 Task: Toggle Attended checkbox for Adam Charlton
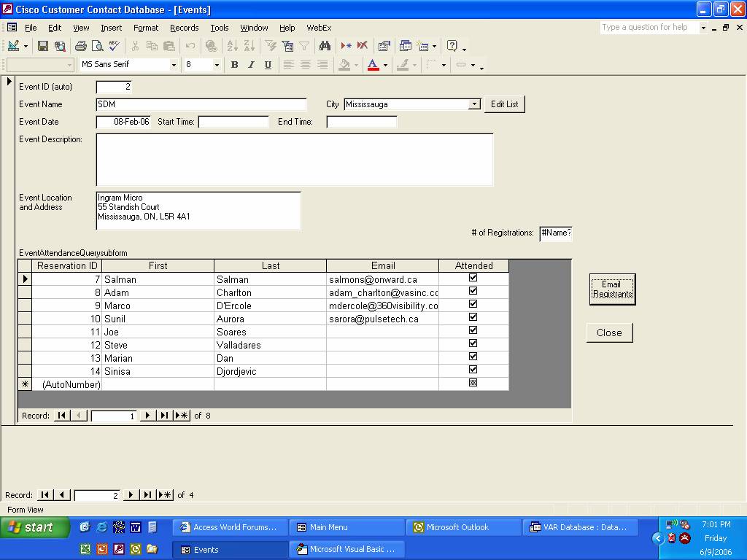[x=473, y=290]
